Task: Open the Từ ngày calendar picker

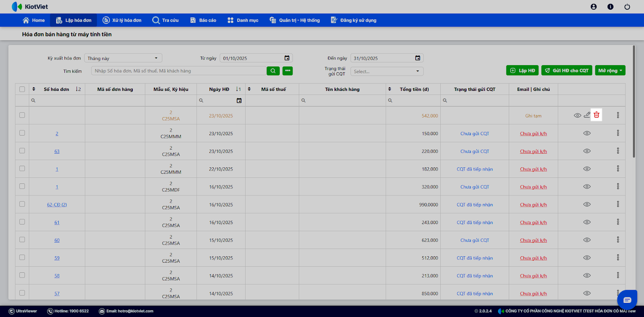Action: coord(287,58)
